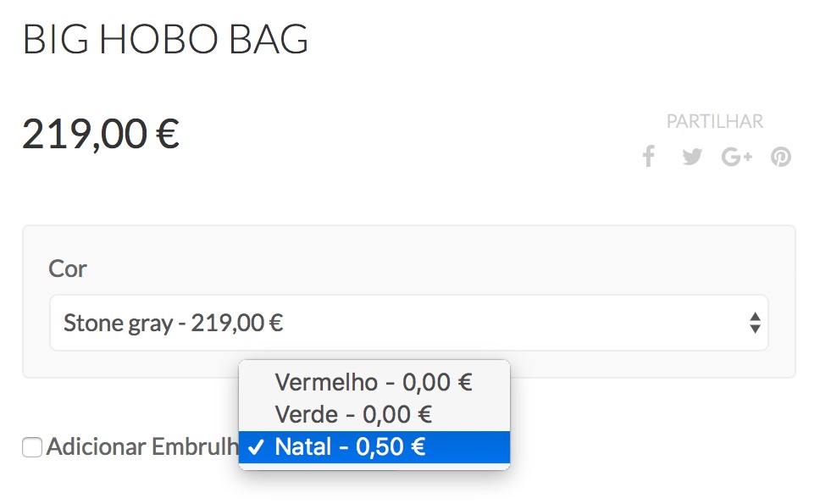Image resolution: width=820 pixels, height=504 pixels.
Task: Click the 0,00 € price in Vermelho option
Action: click(x=437, y=382)
